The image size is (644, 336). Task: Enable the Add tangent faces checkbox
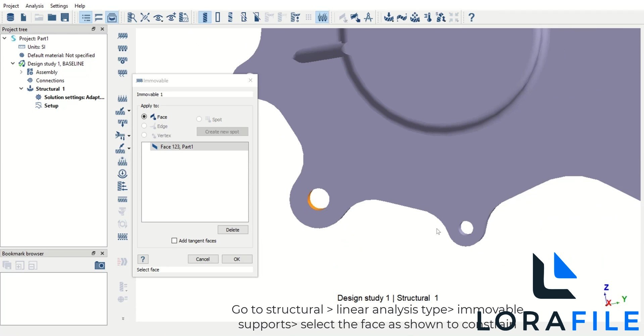point(174,241)
